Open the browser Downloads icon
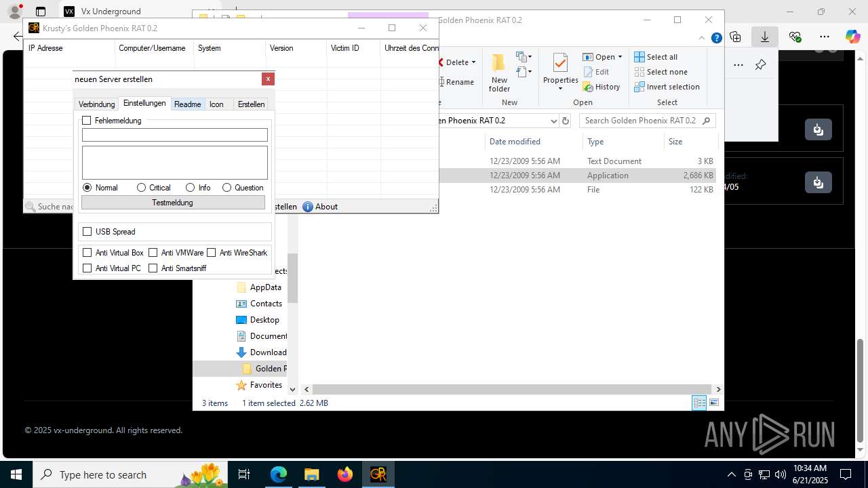The height and width of the screenshot is (488, 868). [765, 37]
